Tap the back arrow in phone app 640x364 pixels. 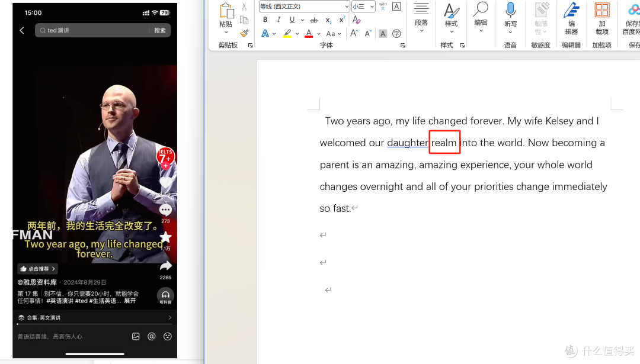pyautogui.click(x=22, y=30)
